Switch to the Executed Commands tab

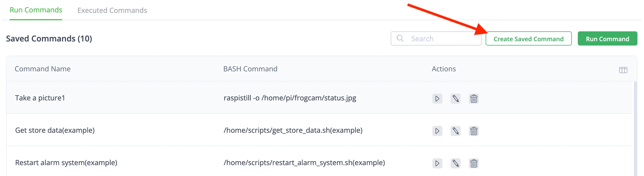112,10
